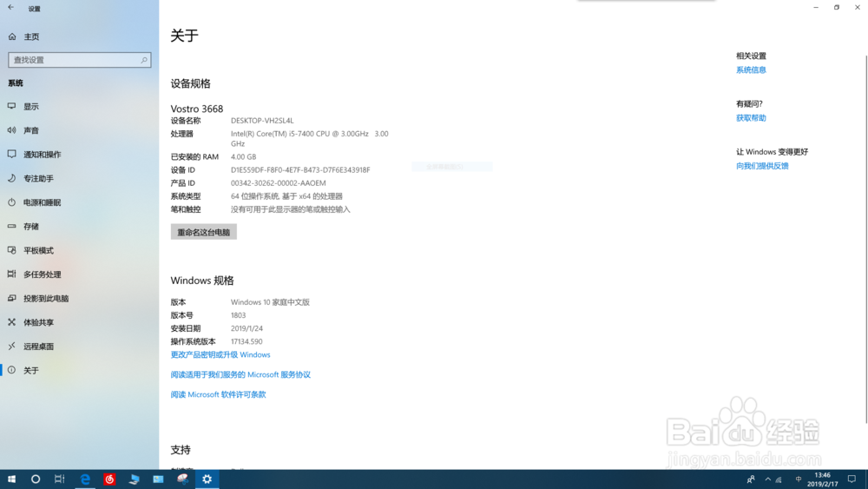Click the magnifier icon in the search box
The image size is (868, 489).
[x=144, y=60]
